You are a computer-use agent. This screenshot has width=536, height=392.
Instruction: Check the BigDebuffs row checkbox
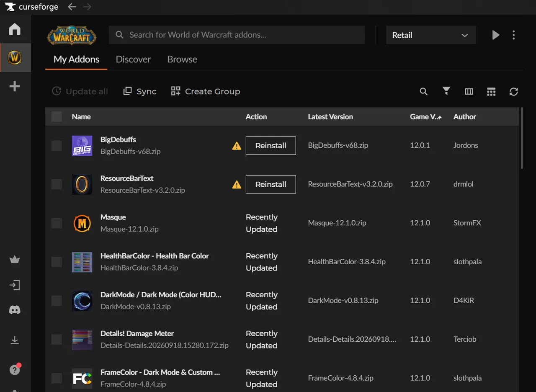57,145
